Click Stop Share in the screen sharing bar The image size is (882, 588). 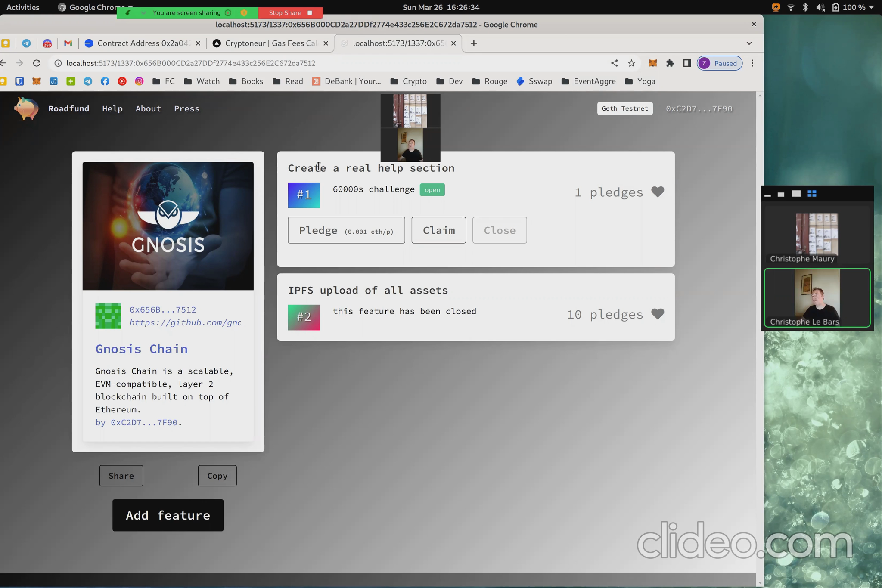click(x=290, y=12)
